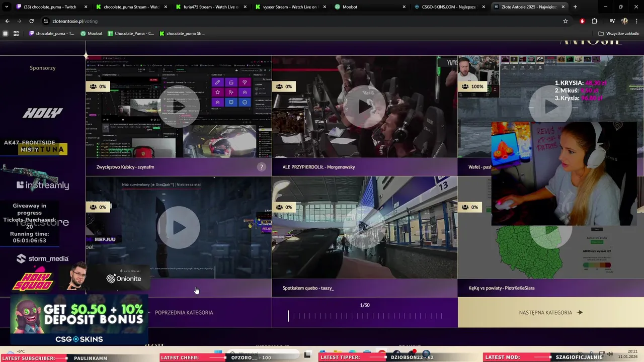This screenshot has width=644, height=362.
Task: Click the 0% badge on Morgenowsky clip
Action: coord(284,86)
